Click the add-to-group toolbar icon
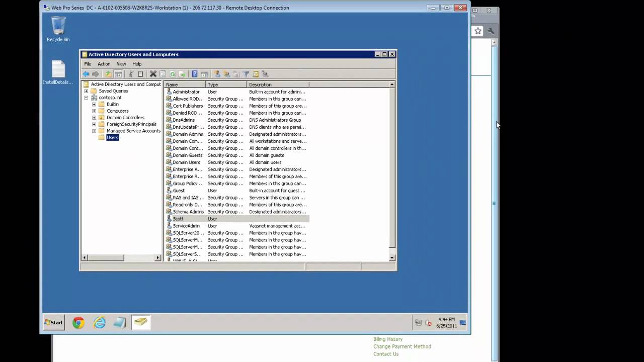This screenshot has width=644, height=362. (x=265, y=74)
